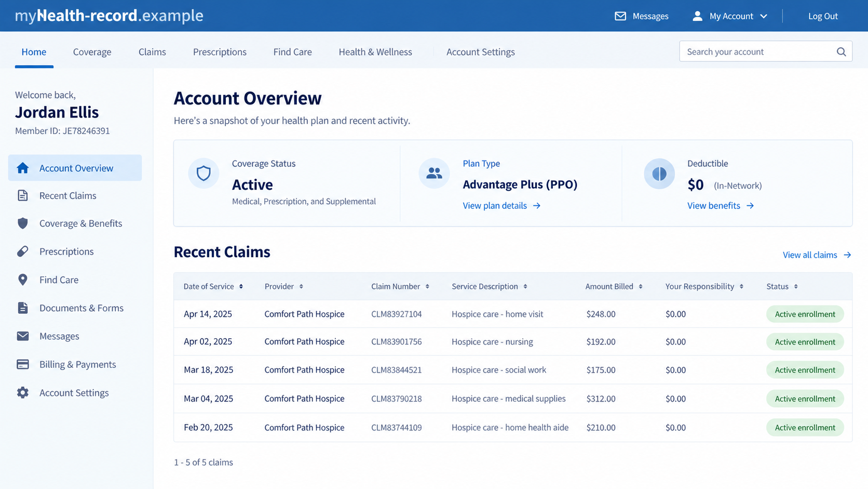Open the top Find Care tab
This screenshot has height=489, width=868.
point(292,52)
